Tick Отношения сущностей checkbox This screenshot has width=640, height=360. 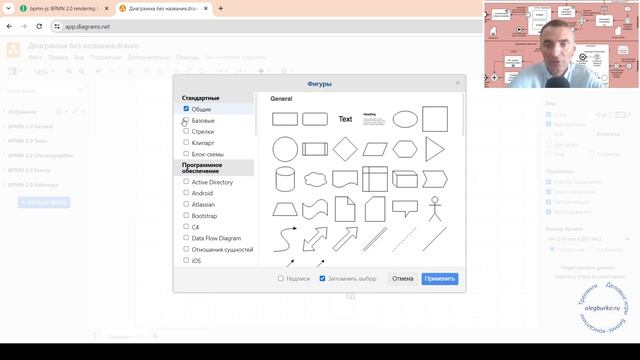pyautogui.click(x=186, y=249)
